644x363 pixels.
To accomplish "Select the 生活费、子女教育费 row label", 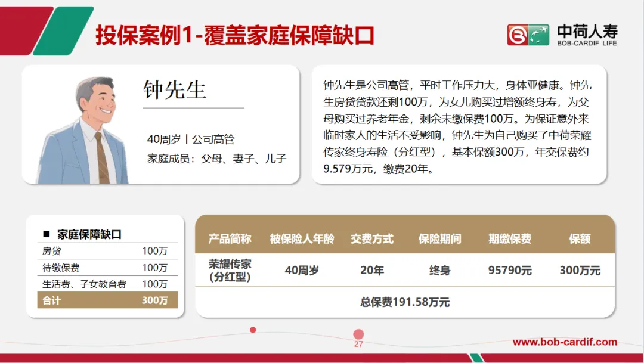I will (84, 284).
